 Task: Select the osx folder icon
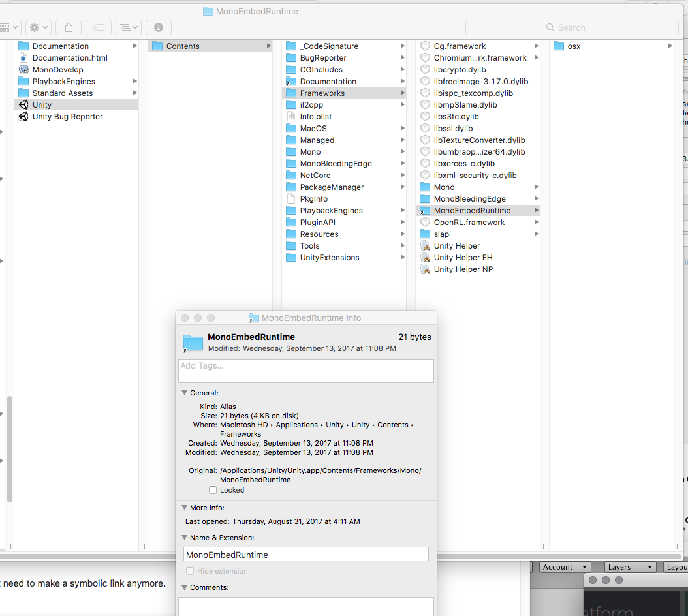(559, 46)
